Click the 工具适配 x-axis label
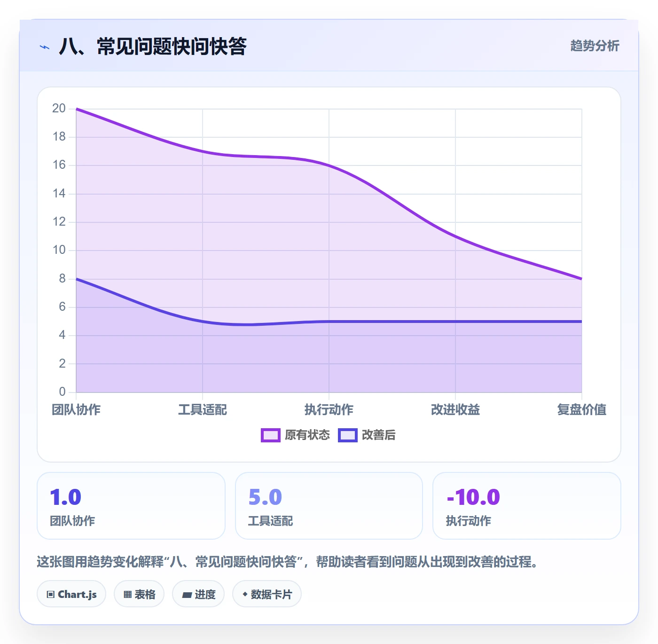Image resolution: width=658 pixels, height=644 pixels. point(203,410)
